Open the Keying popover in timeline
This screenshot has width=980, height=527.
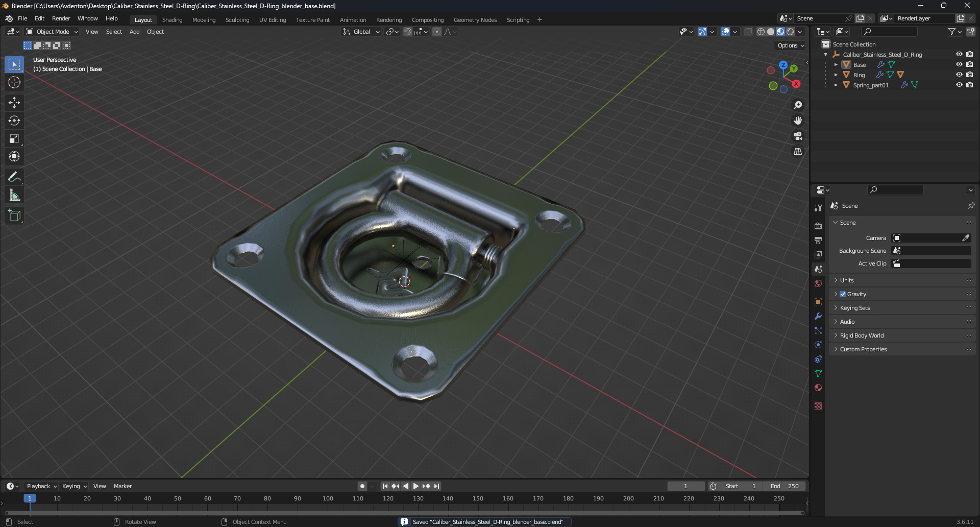tap(75, 486)
